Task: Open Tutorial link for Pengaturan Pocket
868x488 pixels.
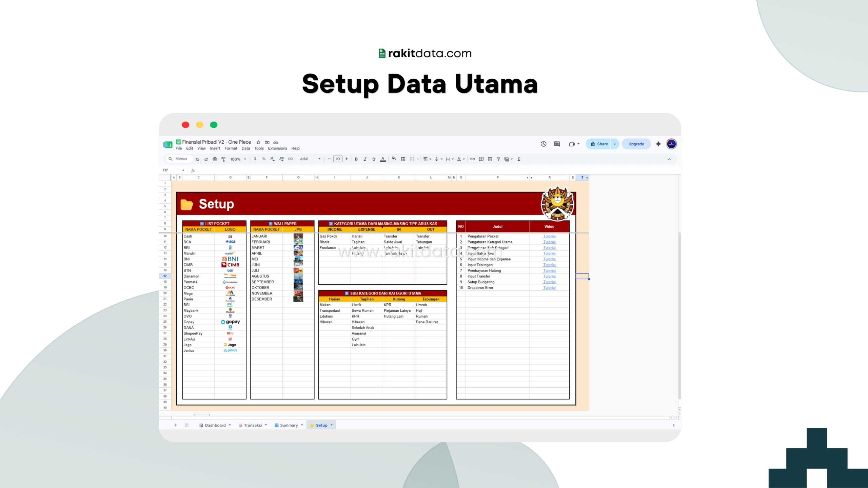Action: pyautogui.click(x=549, y=237)
